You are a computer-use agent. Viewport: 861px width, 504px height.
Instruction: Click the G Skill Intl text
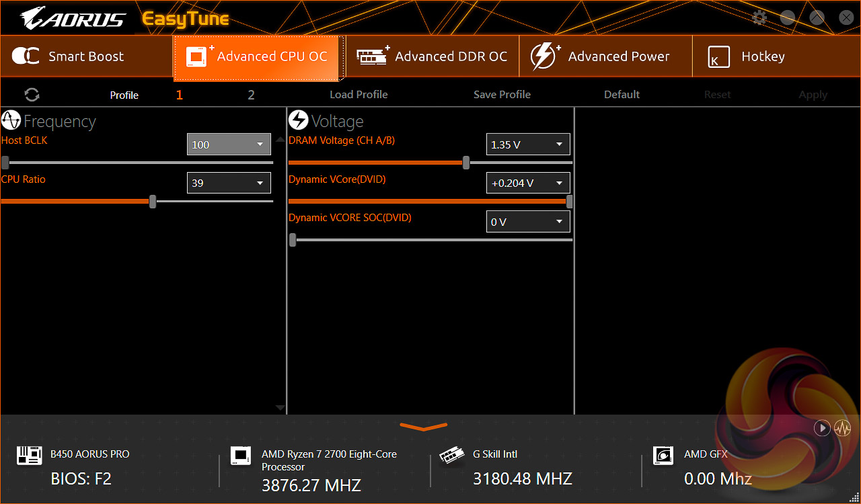(495, 454)
